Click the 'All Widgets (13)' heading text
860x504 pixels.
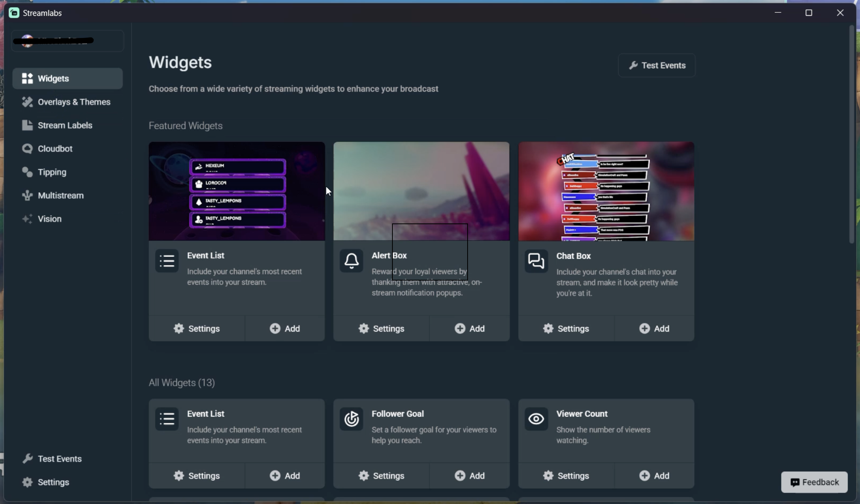(182, 382)
